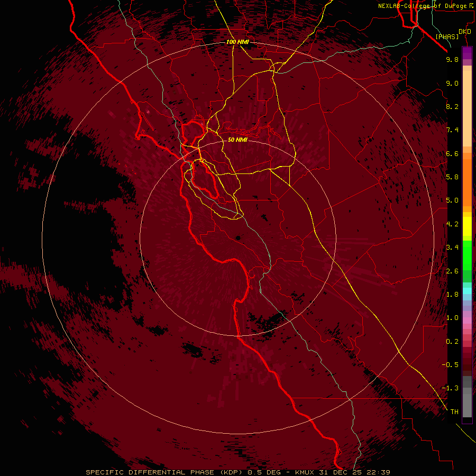
Task: Select the 4.2 legend value
Action: click(x=452, y=224)
